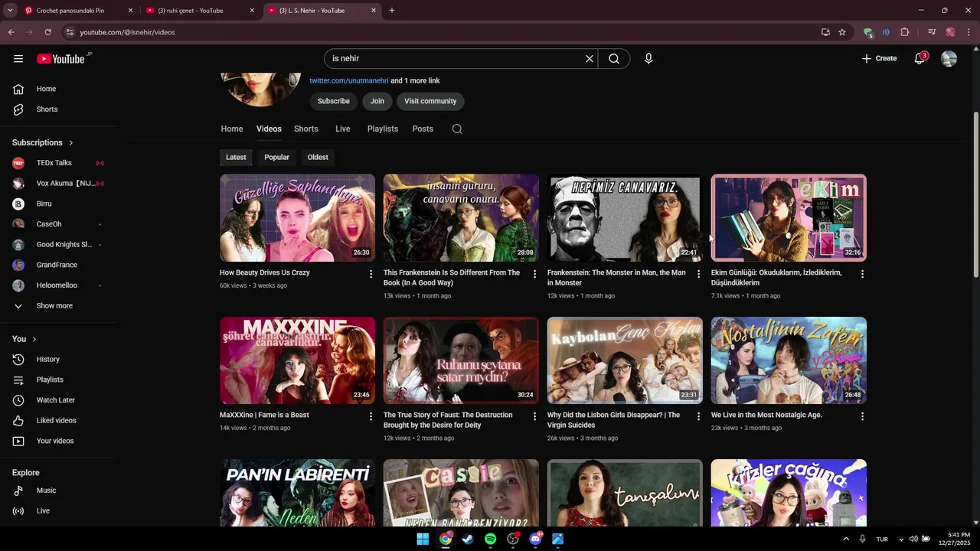Screen dimensions: 980x551
Task: Click Visit community button
Action: 430,101
